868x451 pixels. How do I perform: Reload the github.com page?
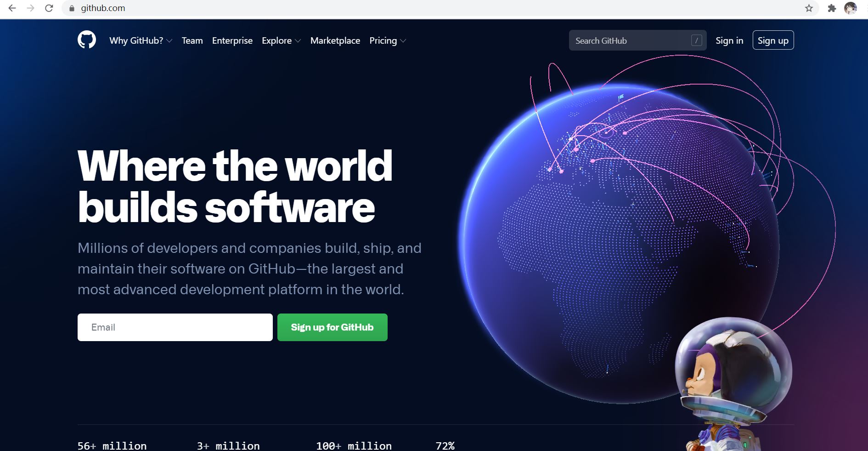click(x=49, y=8)
